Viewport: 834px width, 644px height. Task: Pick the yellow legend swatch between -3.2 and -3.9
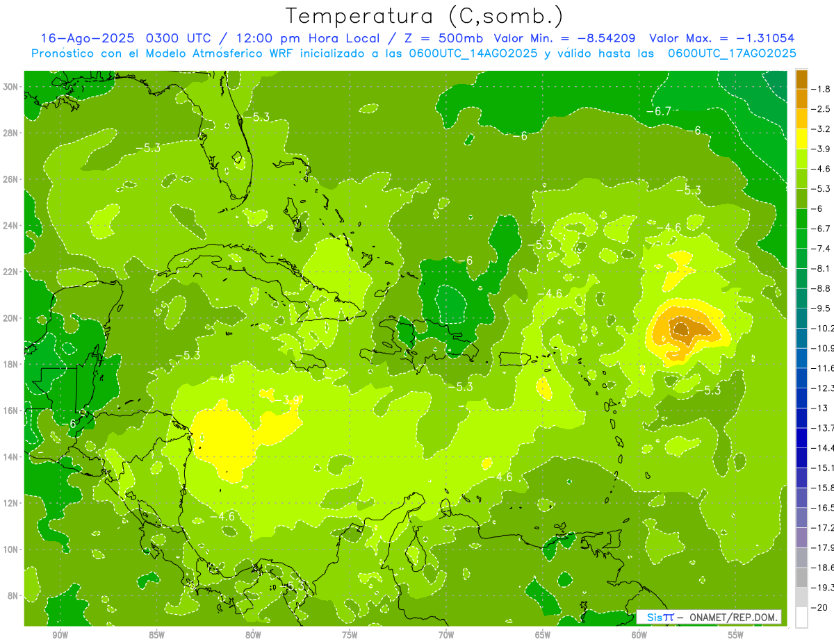[802, 139]
